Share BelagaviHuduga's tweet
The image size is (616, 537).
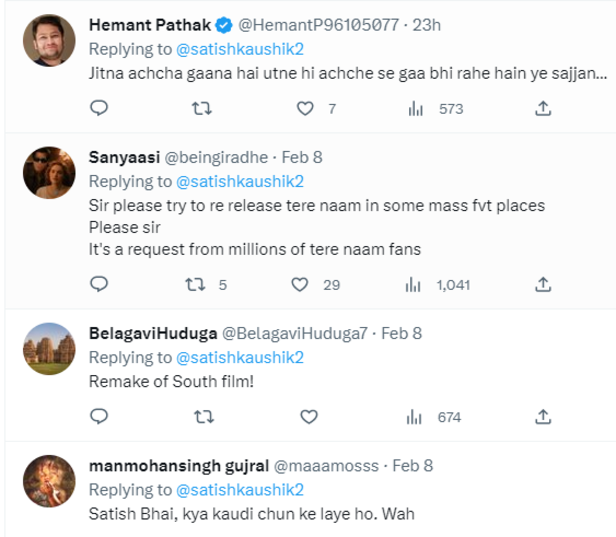pos(542,416)
